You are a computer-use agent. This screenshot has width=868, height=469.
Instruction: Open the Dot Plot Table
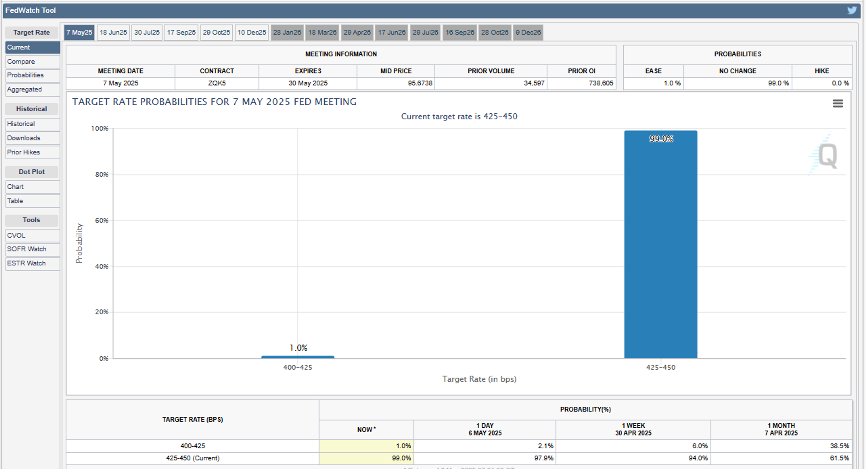(x=32, y=201)
